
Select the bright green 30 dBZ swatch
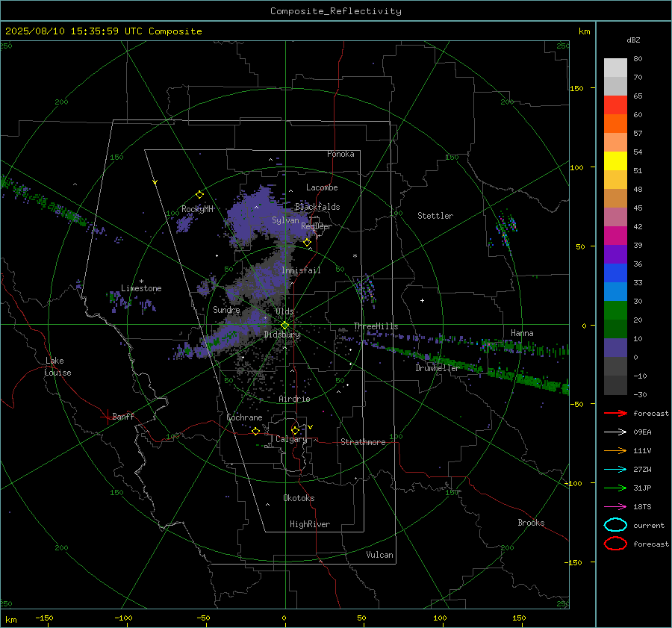(615, 311)
